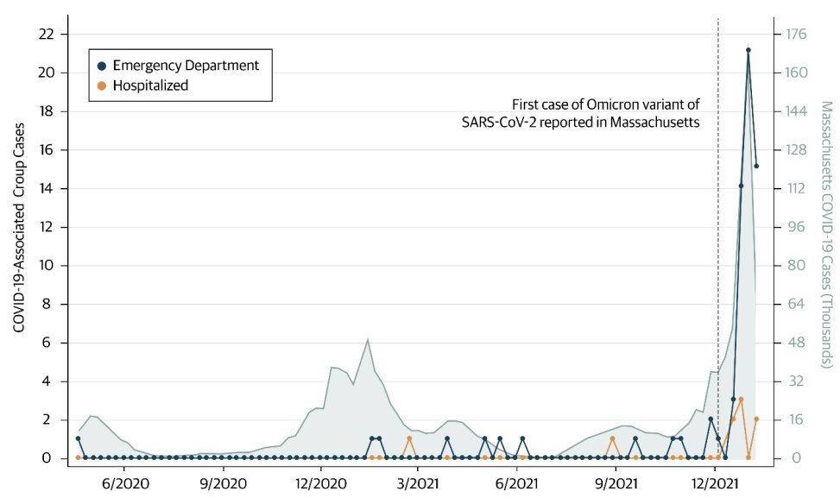Click the highest orange Hospitalized data point
Viewport: 840px width, 504px height.
click(x=741, y=400)
